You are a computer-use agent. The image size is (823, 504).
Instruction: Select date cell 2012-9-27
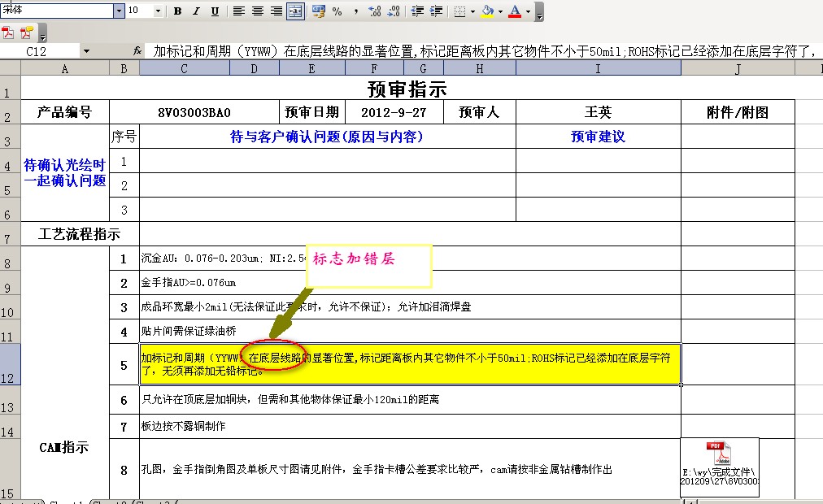point(394,112)
